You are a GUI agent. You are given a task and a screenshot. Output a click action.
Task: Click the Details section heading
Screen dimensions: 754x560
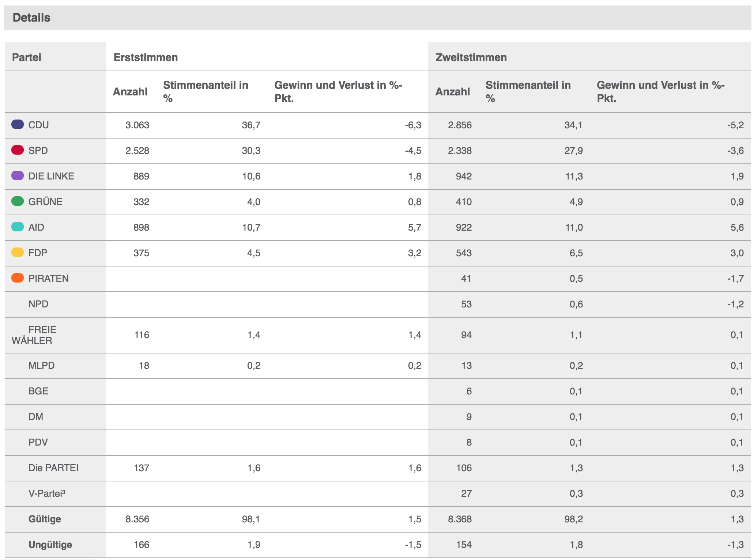(x=31, y=18)
